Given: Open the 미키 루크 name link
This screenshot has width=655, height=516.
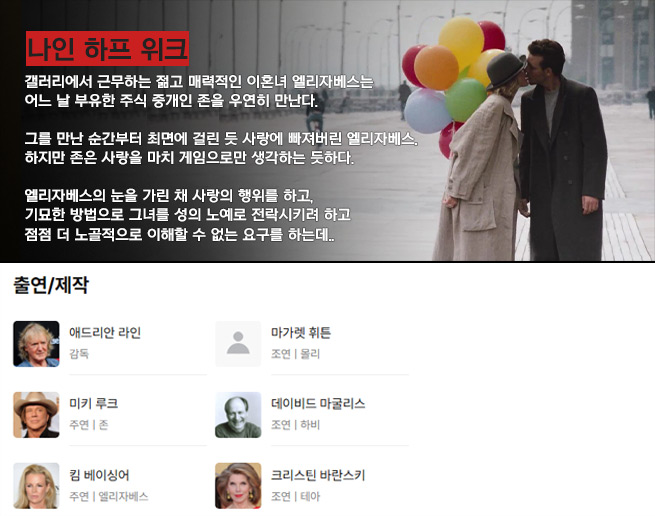Looking at the screenshot, I should pos(94,404).
